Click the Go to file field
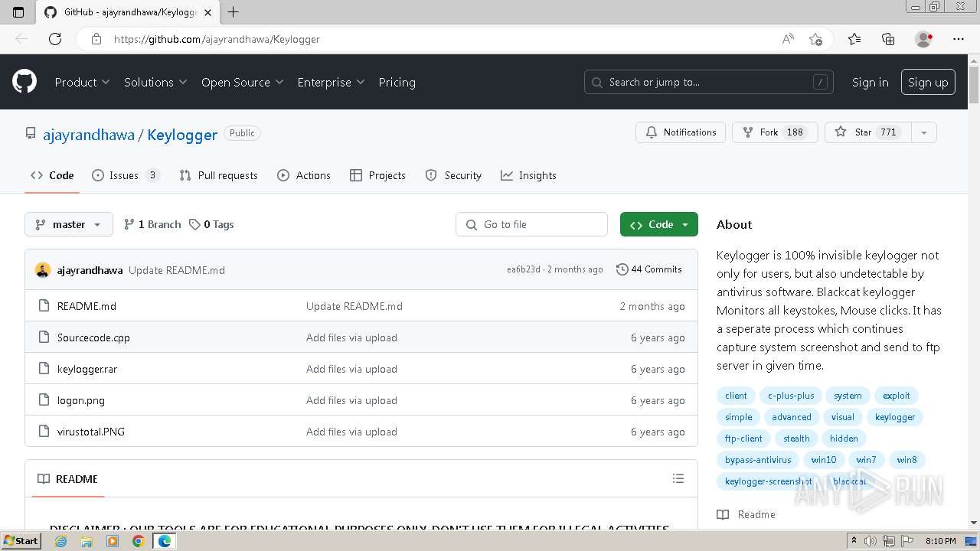The width and height of the screenshot is (980, 551). point(532,224)
